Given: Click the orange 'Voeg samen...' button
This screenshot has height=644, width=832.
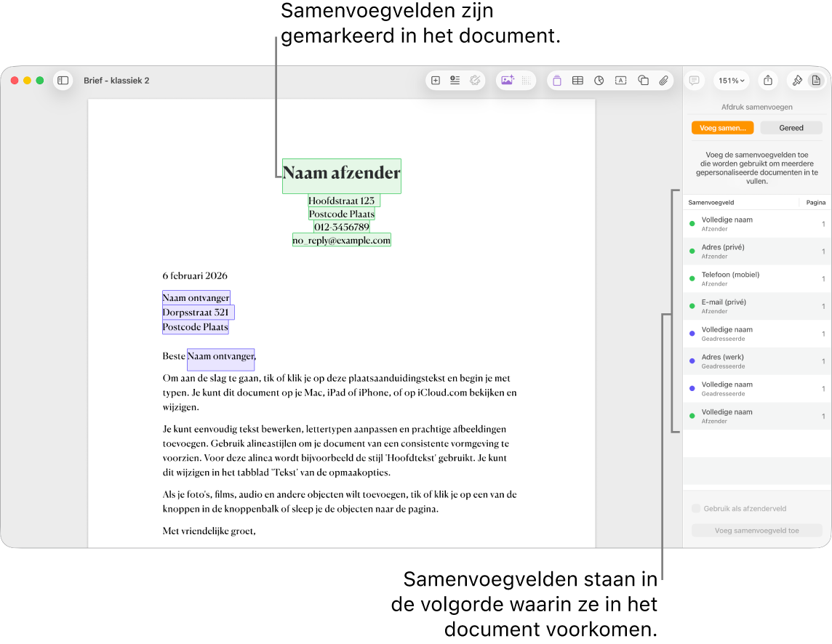Looking at the screenshot, I should click(x=722, y=128).
